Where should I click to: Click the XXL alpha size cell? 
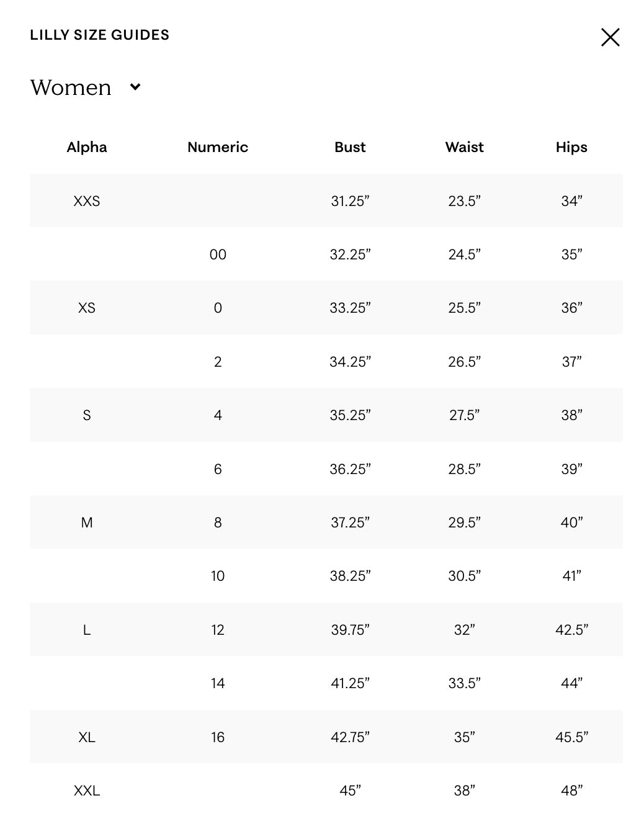[87, 791]
